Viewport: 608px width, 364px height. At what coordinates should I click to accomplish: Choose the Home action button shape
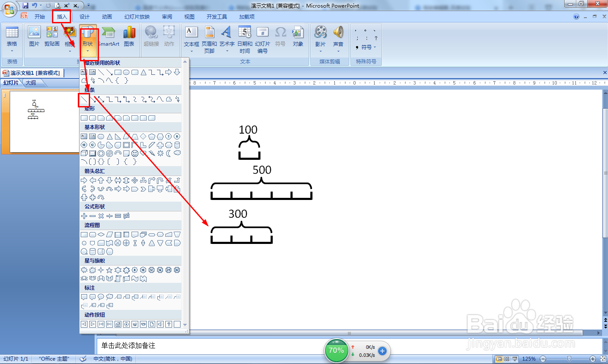(118, 324)
